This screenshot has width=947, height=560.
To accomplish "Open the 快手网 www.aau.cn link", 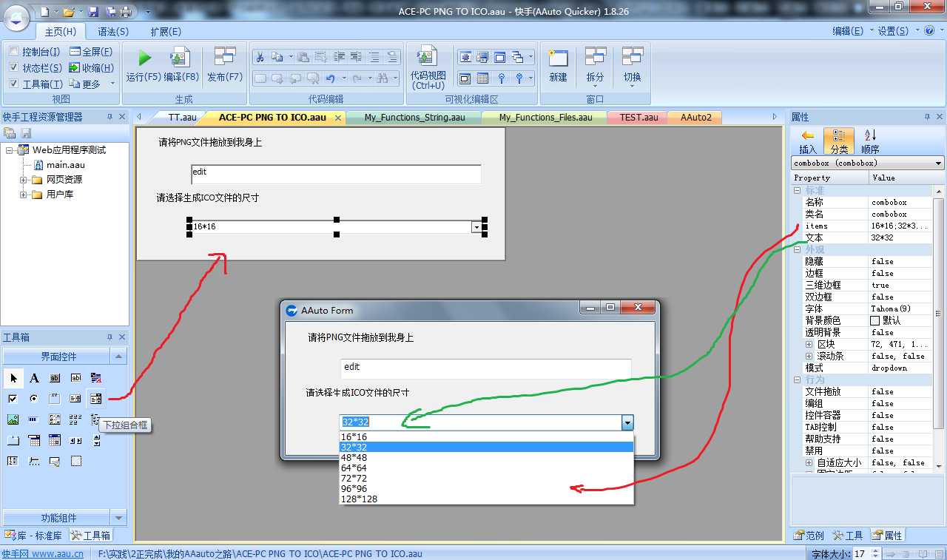I will tap(42, 553).
